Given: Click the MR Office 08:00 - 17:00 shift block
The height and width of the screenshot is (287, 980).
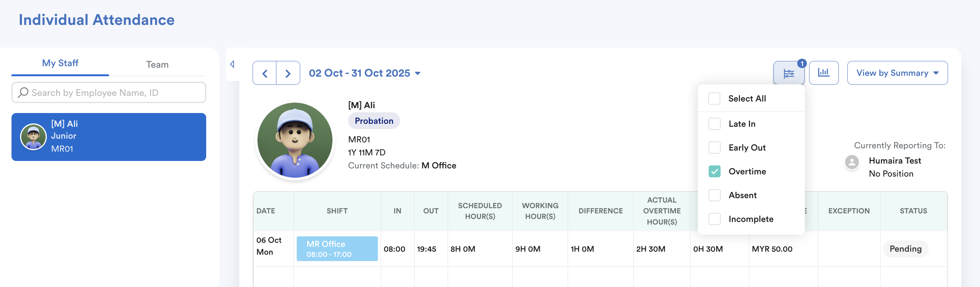Looking at the screenshot, I should coord(337,249).
